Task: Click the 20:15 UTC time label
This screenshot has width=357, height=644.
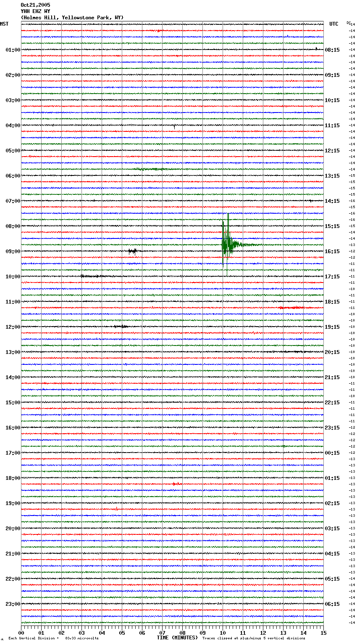Action: [332, 352]
